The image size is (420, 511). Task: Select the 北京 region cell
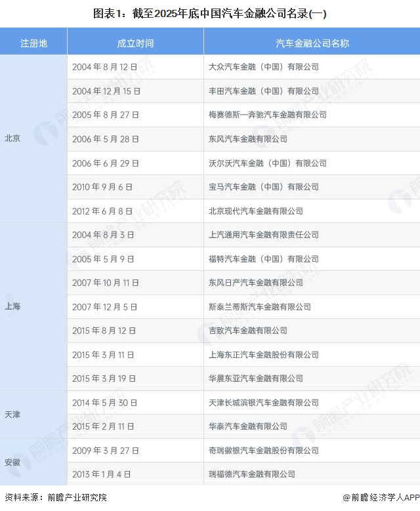12,138
